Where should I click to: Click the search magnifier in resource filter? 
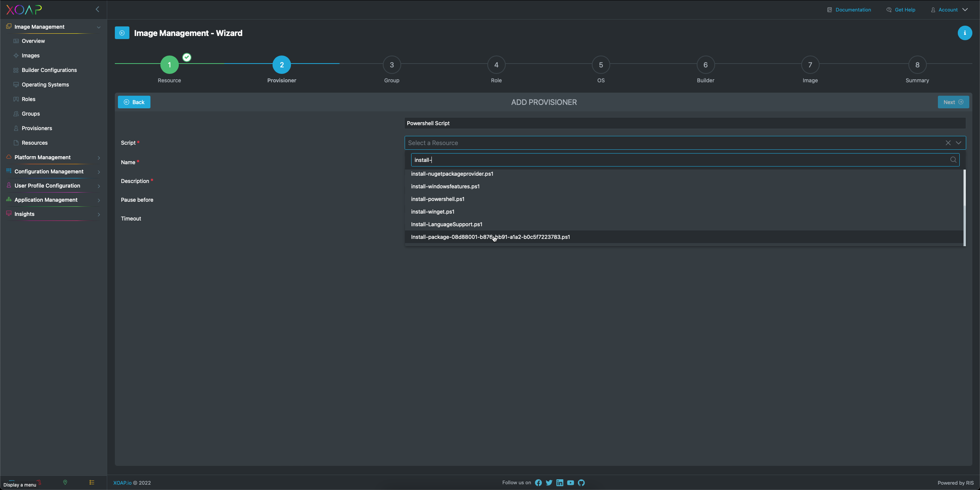pyautogui.click(x=953, y=160)
